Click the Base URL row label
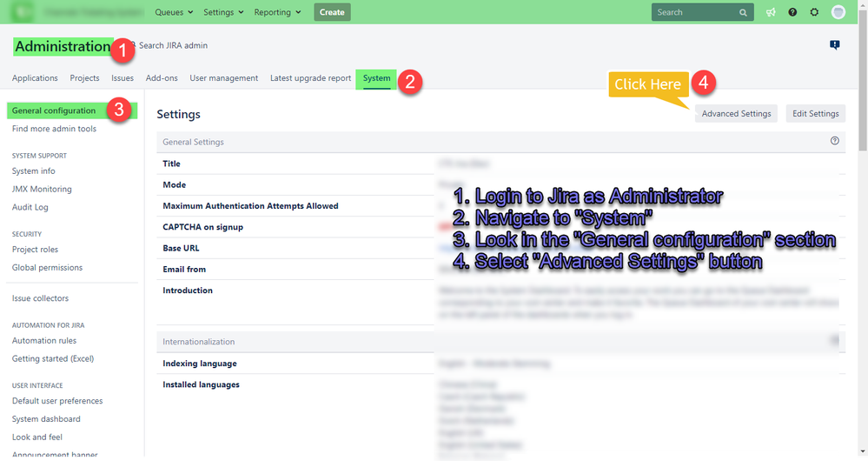This screenshot has height=461, width=868. (181, 248)
